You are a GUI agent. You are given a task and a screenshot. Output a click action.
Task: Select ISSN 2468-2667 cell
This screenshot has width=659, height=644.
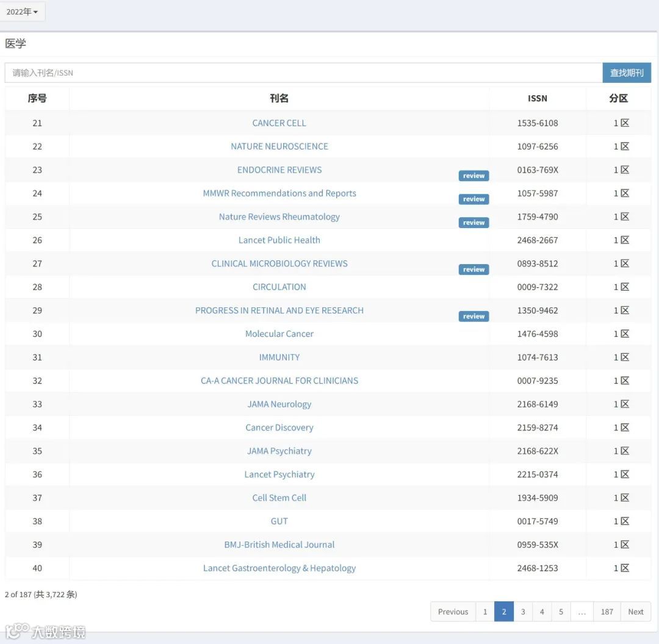point(538,240)
